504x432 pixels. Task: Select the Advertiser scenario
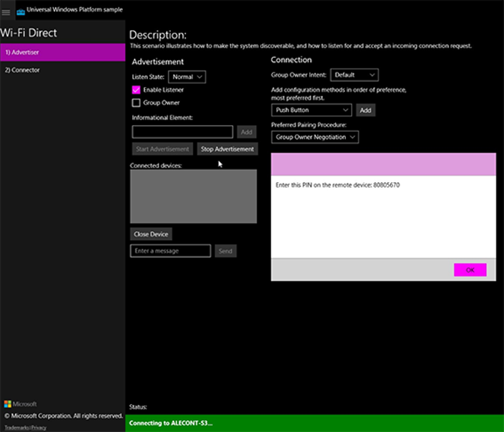tap(63, 52)
